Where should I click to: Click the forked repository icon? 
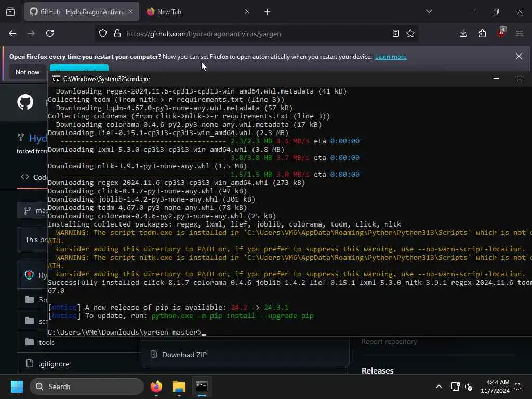pyautogui.click(x=21, y=137)
